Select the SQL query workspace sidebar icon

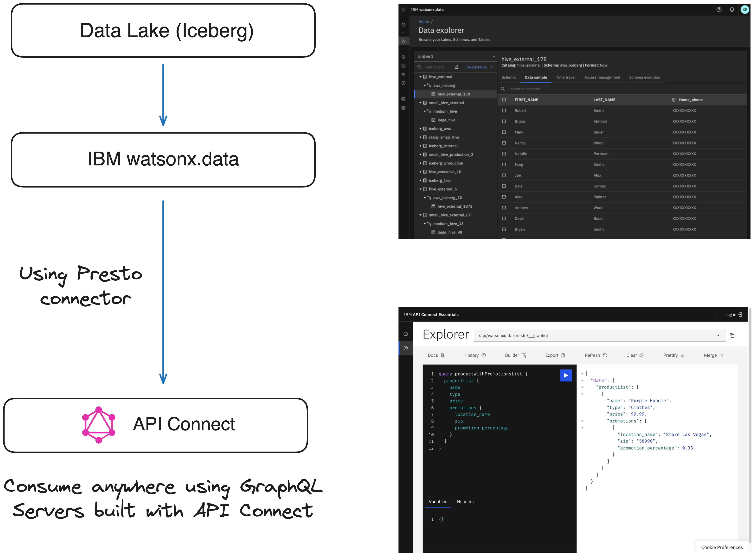pyautogui.click(x=403, y=75)
